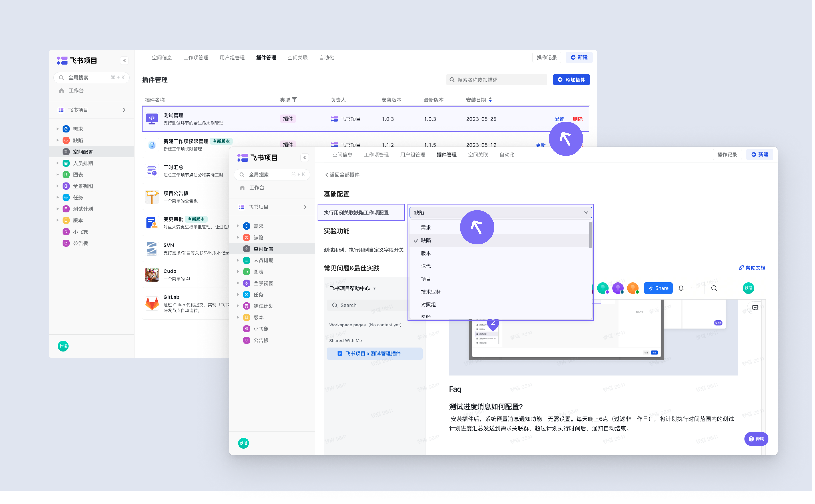Focus the 搜索名称或短描述 search field
Image resolution: width=815 pixels, height=504 pixels.
pyautogui.click(x=497, y=80)
